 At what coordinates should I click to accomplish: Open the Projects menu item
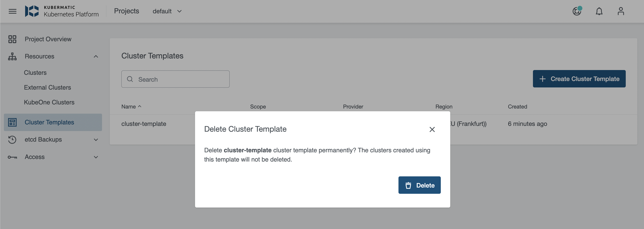(x=127, y=11)
